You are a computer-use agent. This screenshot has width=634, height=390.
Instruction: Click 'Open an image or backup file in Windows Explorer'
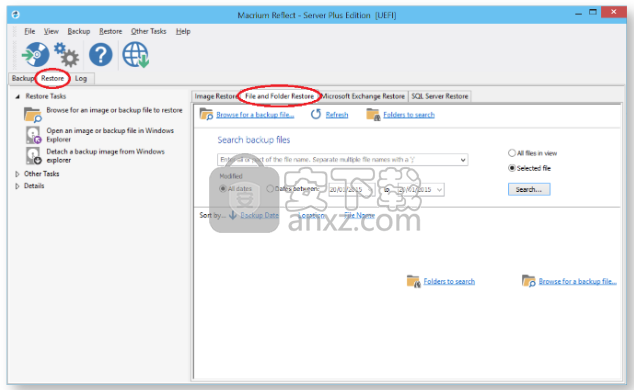tap(110, 135)
